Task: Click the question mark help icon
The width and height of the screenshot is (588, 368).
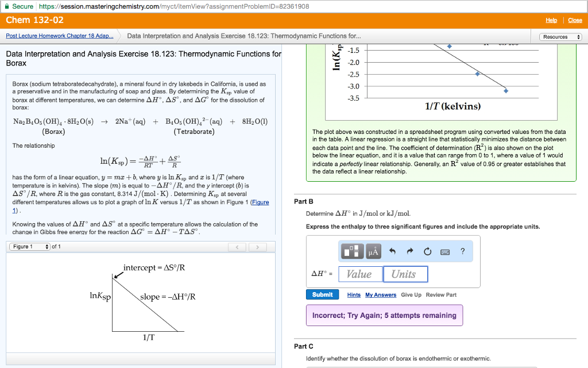Action: coord(462,251)
